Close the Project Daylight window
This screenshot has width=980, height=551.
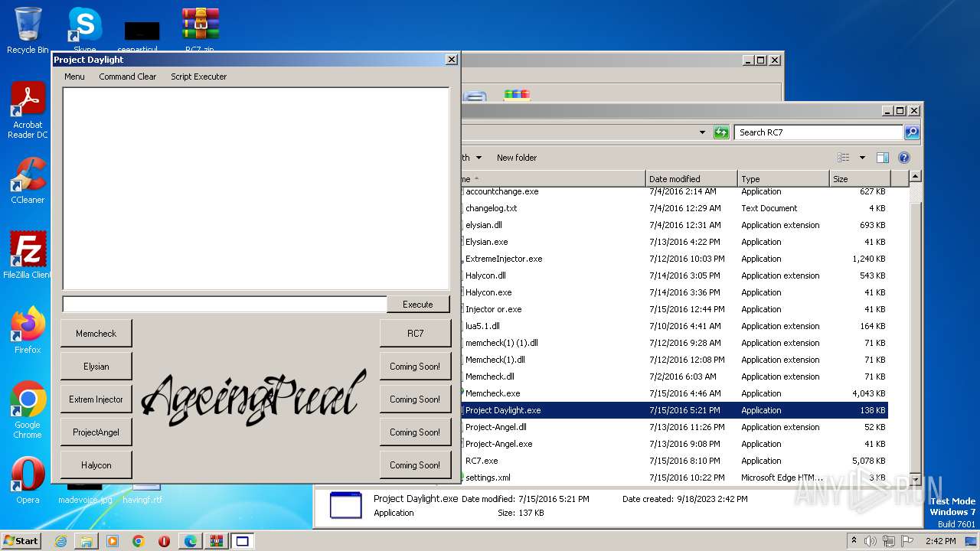tap(452, 60)
